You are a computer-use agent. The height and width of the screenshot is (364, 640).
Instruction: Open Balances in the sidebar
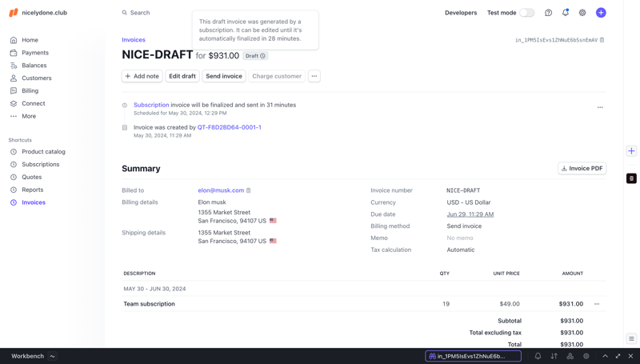coord(34,66)
